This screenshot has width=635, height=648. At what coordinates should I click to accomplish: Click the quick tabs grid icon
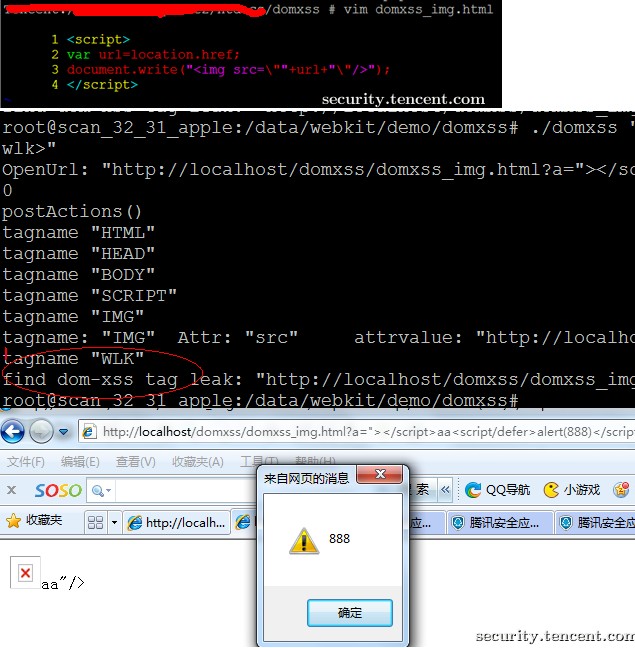click(96, 522)
